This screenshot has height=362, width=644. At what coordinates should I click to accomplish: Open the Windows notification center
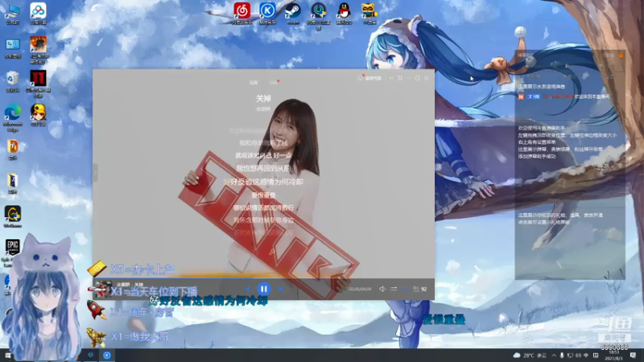634,356
